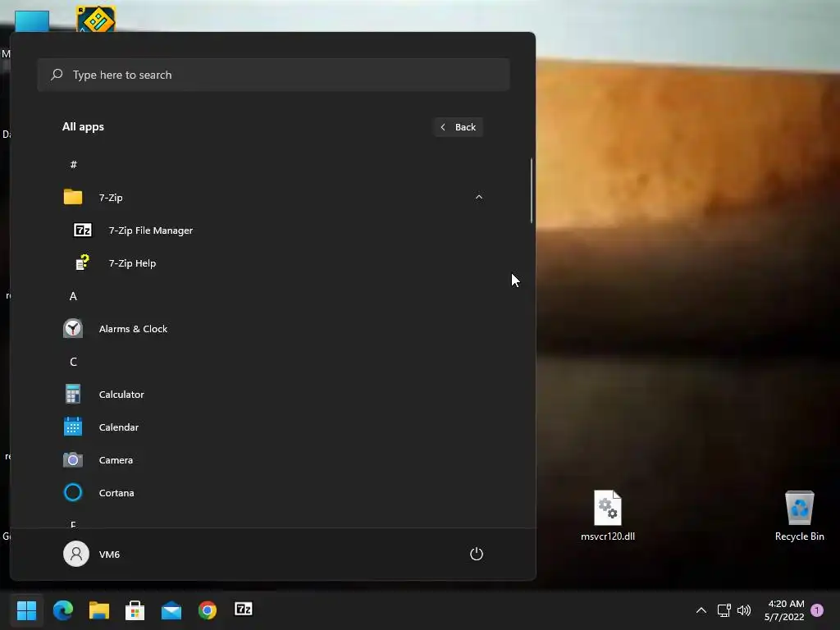Click the Type here to search field
Viewport: 840px width, 630px height.
[x=273, y=75]
